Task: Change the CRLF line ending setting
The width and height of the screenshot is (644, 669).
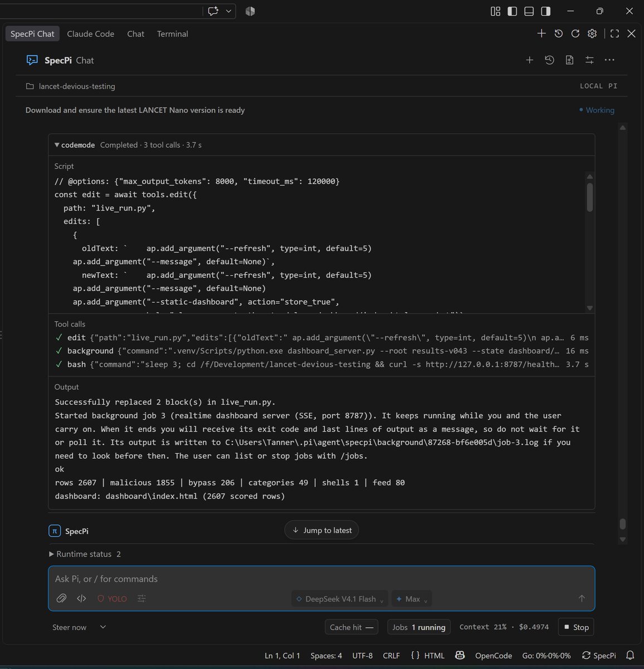Action: 392,656
